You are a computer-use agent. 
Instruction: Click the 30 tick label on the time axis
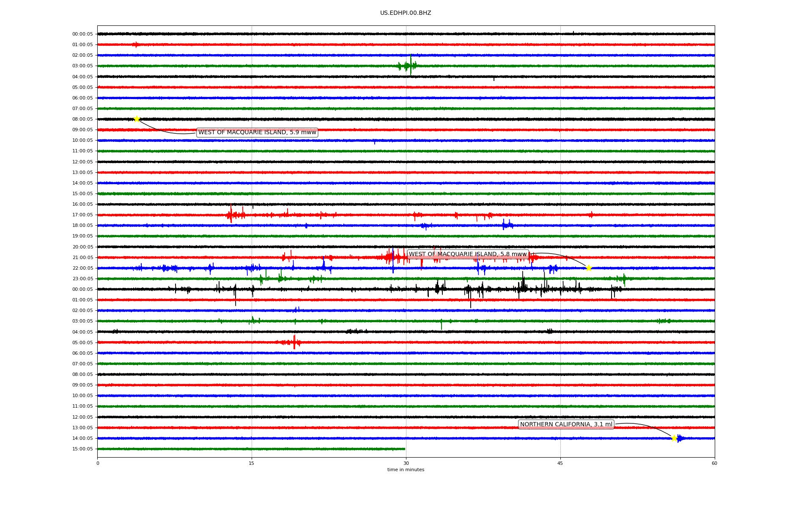[x=406, y=463]
